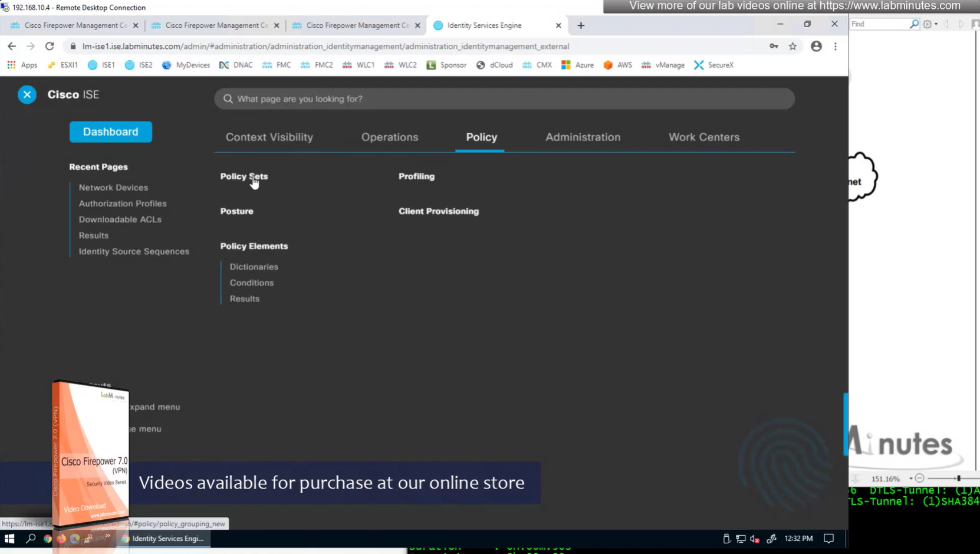Open new browser tab with plus button
This screenshot has width=980, height=554.
[581, 25]
